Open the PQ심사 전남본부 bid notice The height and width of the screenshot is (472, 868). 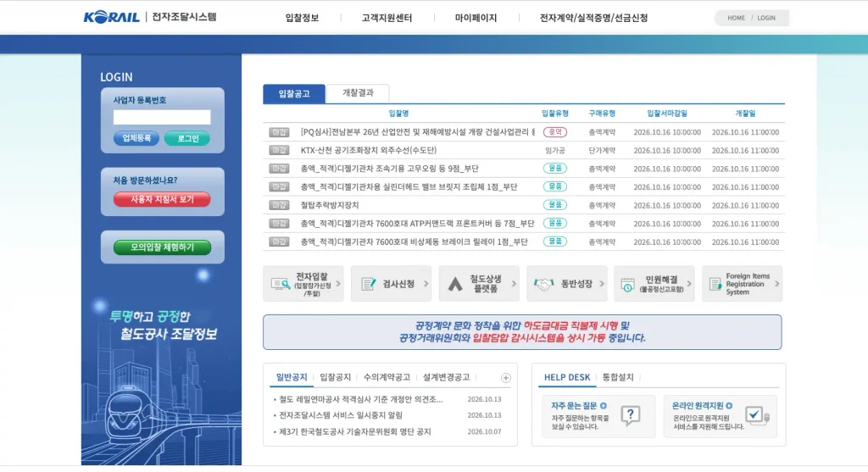pyautogui.click(x=417, y=132)
